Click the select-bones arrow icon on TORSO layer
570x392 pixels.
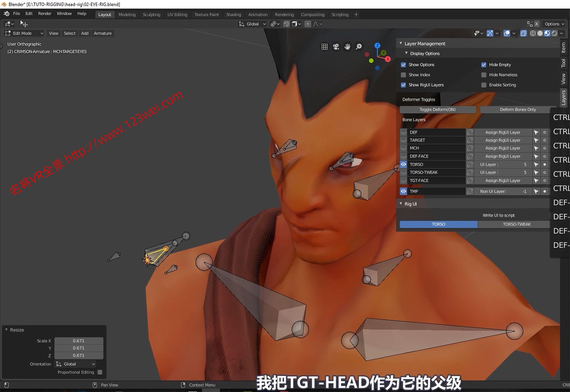536,164
